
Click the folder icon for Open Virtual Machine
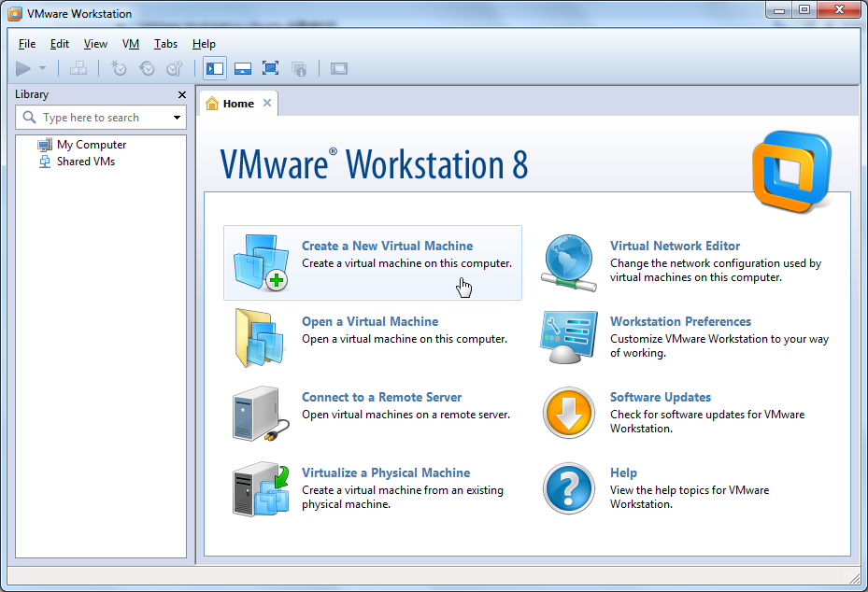[x=260, y=338]
